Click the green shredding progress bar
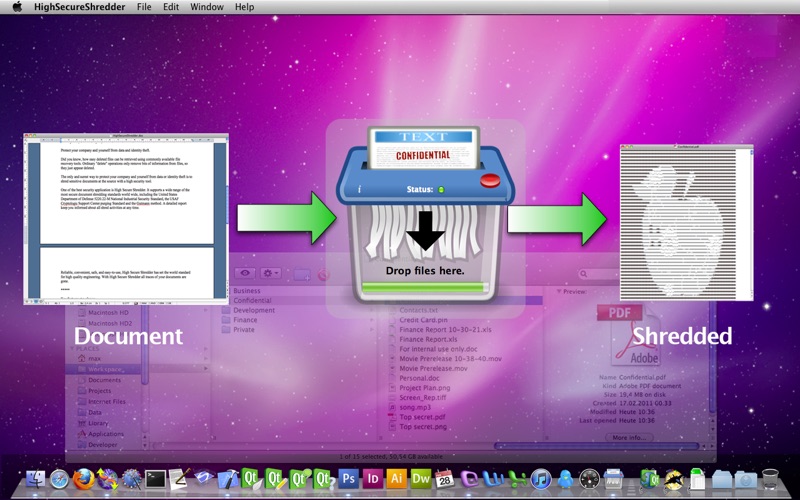The image size is (800, 500). click(424, 288)
